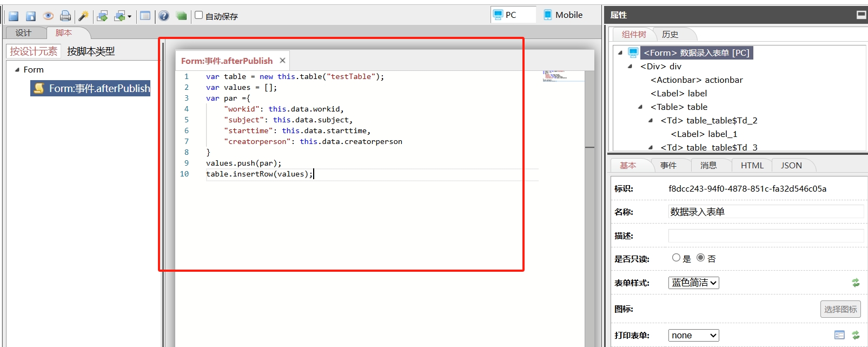Image resolution: width=868 pixels, height=347 pixels.
Task: Click the 描述 input field
Action: (766, 235)
